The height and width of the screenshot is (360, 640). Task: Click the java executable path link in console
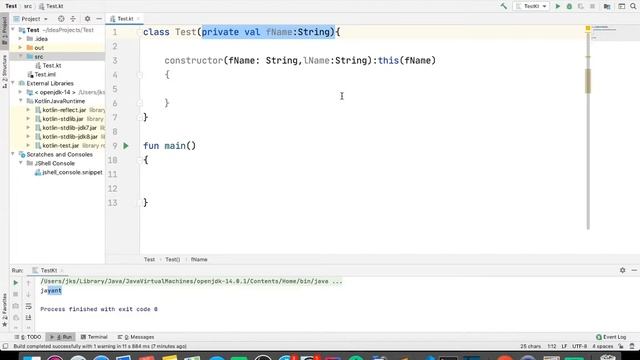[x=191, y=281]
